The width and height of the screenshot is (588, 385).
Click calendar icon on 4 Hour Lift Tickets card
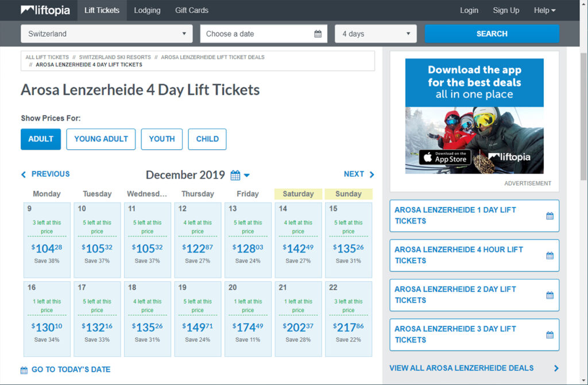(550, 256)
